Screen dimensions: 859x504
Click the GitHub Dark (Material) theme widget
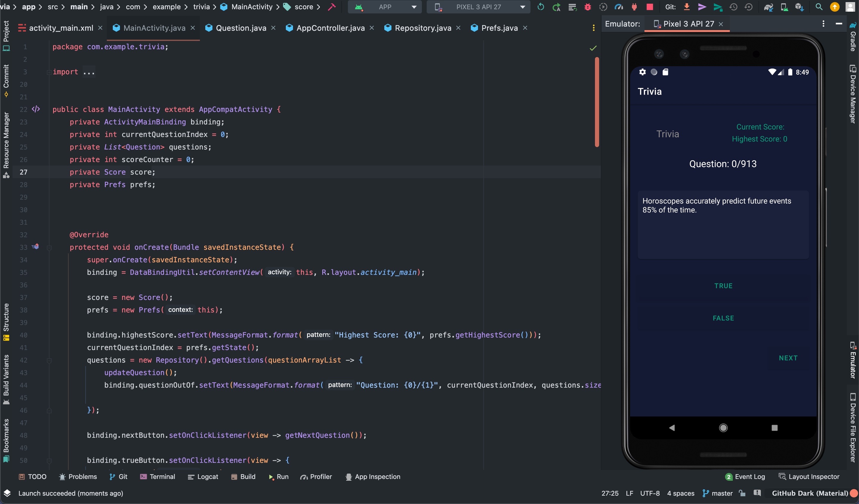coord(810,494)
